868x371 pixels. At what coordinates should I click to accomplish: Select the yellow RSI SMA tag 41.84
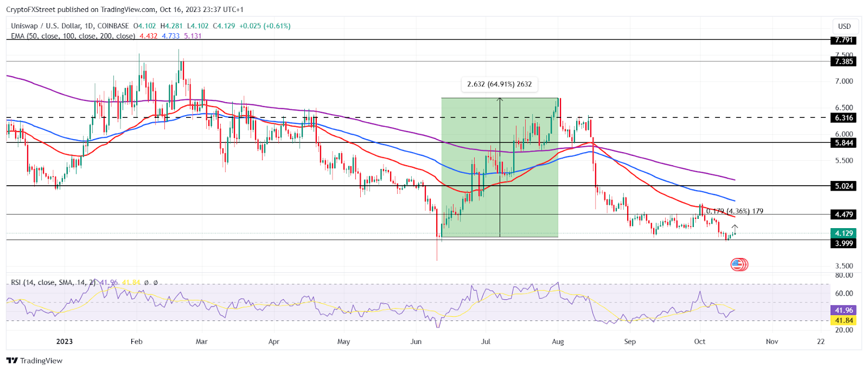(x=844, y=320)
